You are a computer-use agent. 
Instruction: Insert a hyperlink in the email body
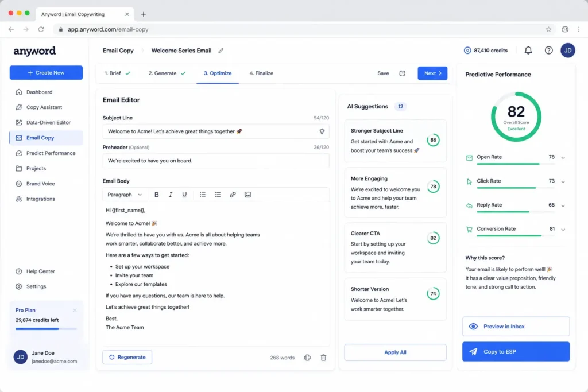tap(233, 195)
